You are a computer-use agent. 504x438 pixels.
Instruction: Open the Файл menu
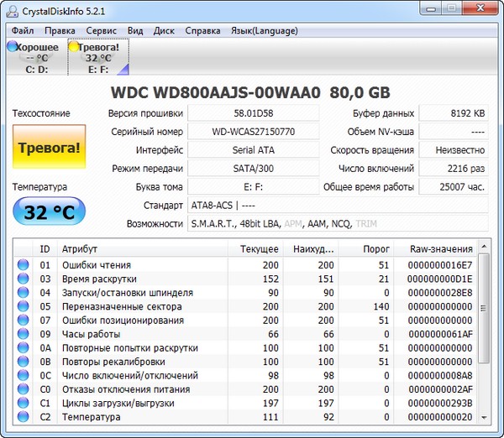23,30
